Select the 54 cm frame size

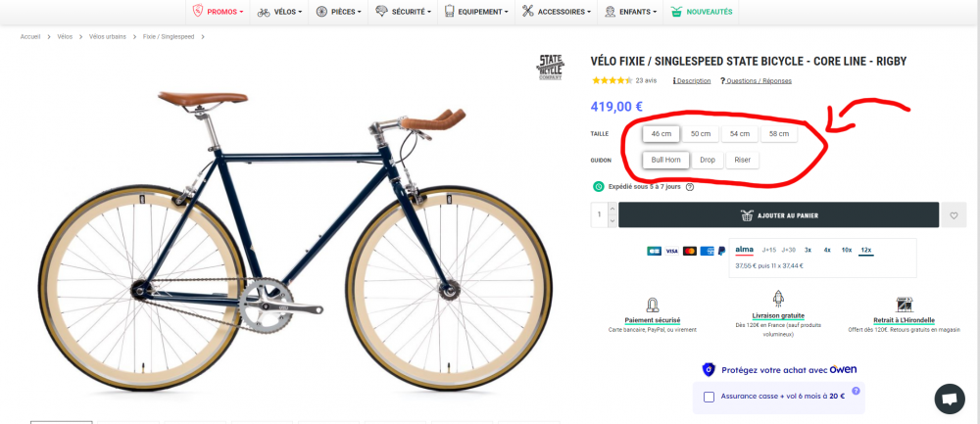point(740,134)
